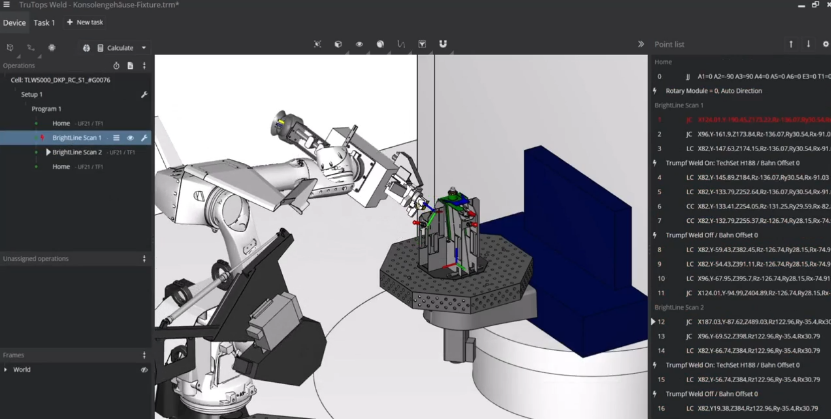Switch to the Task 1 tab
The height and width of the screenshot is (419, 831).
[x=44, y=22]
